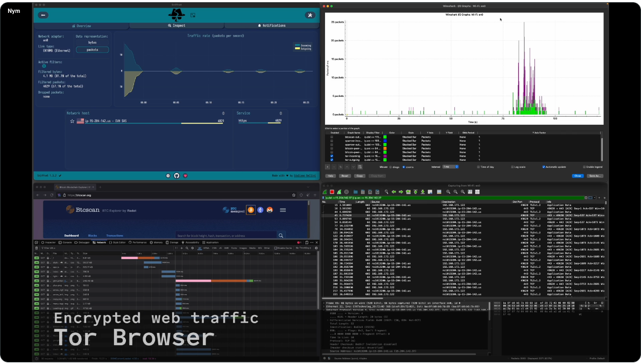Click the Sniffnet thumbnail mode icon
This screenshot has height=364, width=641.
193,15
